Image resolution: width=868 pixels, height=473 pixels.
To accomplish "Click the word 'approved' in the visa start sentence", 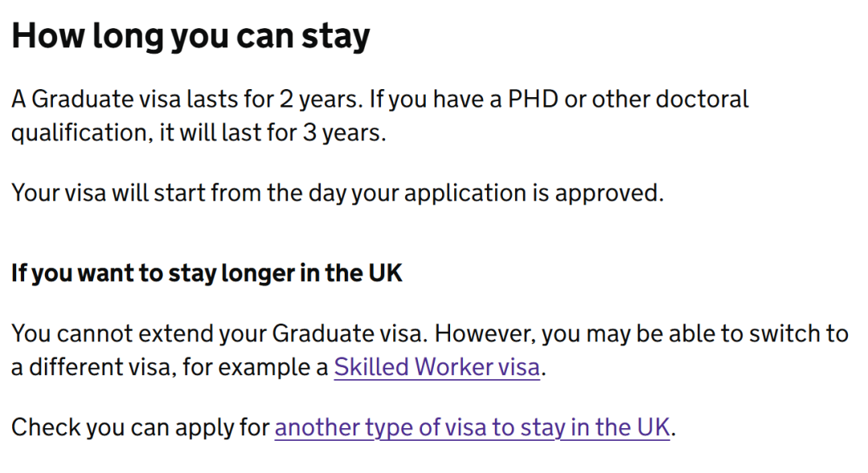I will (x=609, y=194).
